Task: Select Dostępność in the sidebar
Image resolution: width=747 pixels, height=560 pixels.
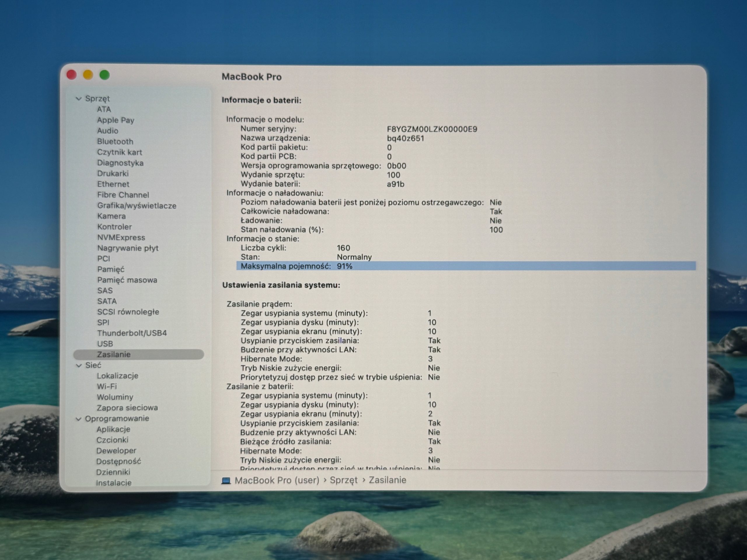Action: (118, 461)
